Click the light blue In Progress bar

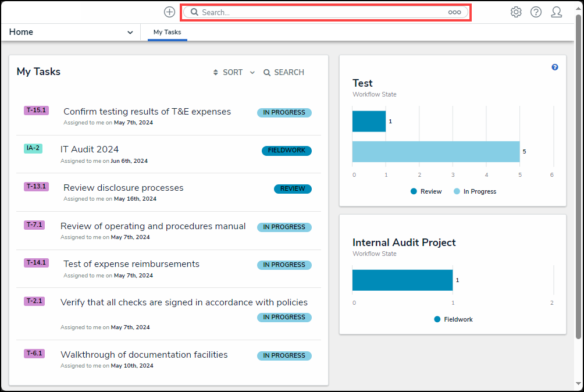point(436,152)
